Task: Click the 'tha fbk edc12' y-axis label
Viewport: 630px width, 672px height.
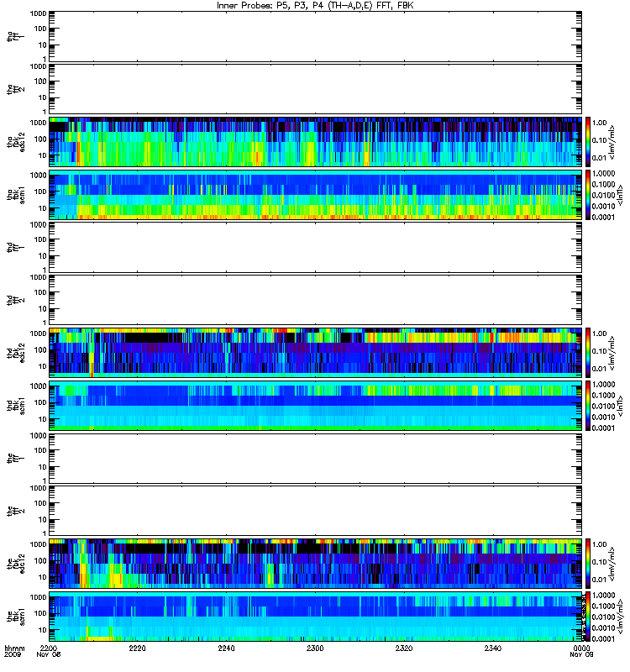Action: click(x=15, y=141)
